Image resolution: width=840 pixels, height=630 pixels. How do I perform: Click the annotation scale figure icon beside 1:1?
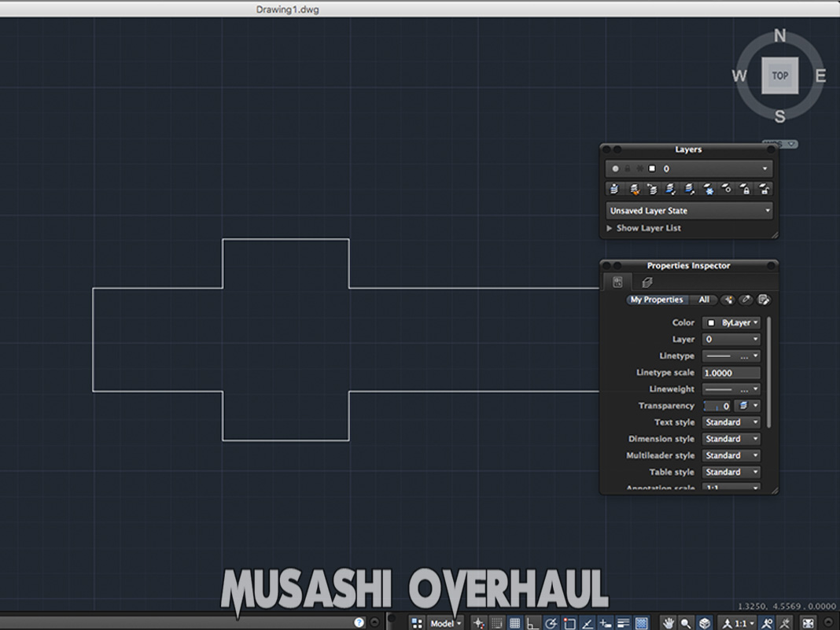click(x=727, y=623)
